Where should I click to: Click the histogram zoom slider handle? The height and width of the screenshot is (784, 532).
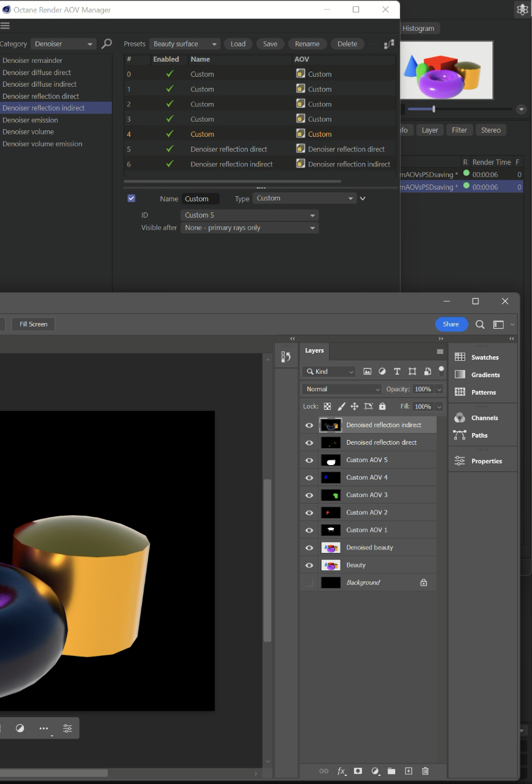434,109
